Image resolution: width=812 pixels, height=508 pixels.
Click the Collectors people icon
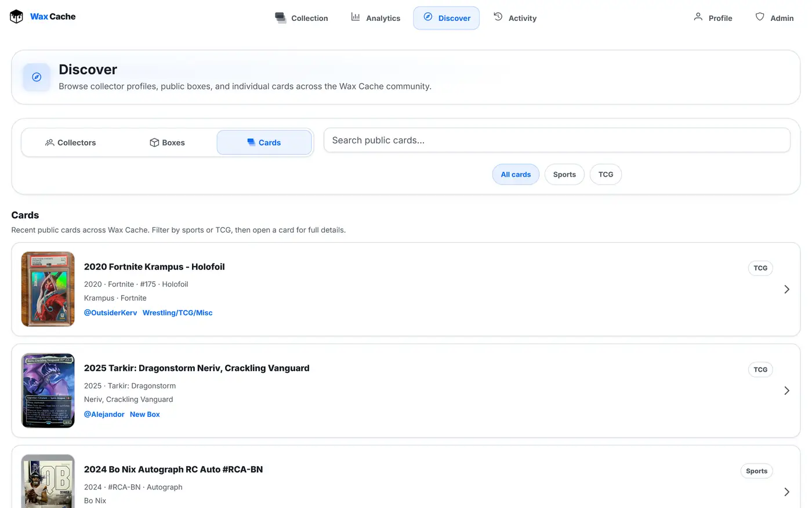click(x=50, y=143)
